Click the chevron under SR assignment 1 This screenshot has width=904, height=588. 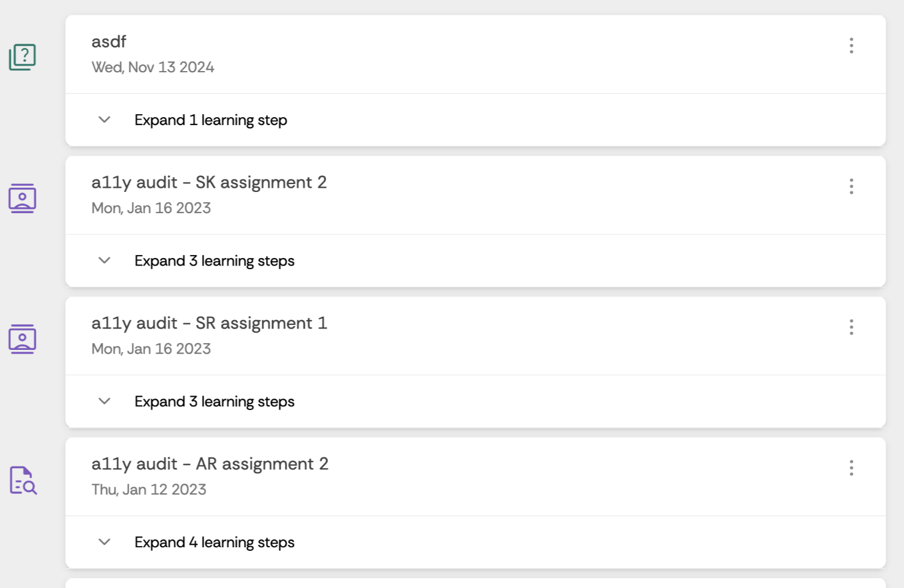[104, 402]
